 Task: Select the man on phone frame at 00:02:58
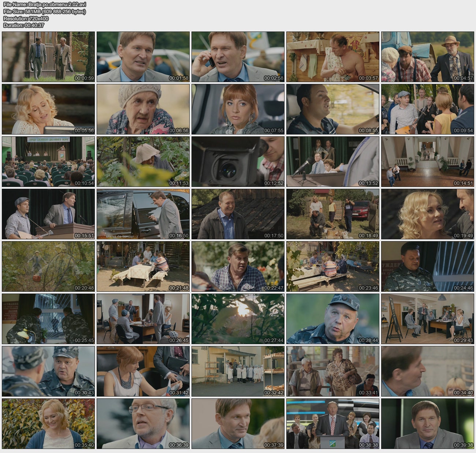[x=238, y=56]
